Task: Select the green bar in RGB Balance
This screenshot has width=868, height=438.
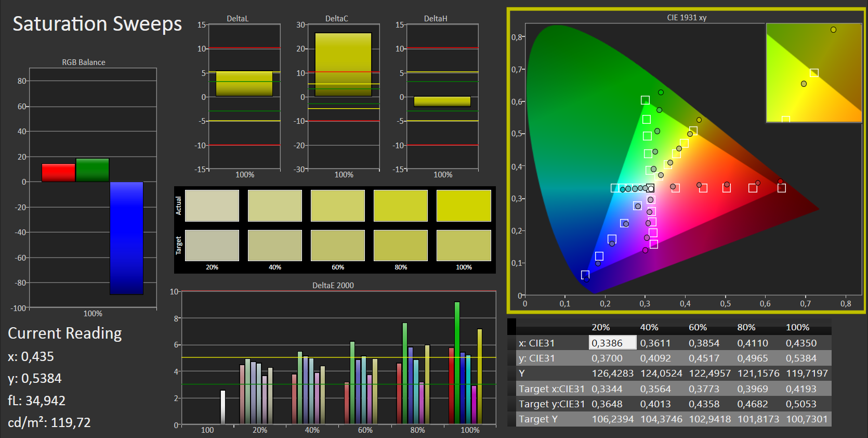Action: click(x=93, y=170)
